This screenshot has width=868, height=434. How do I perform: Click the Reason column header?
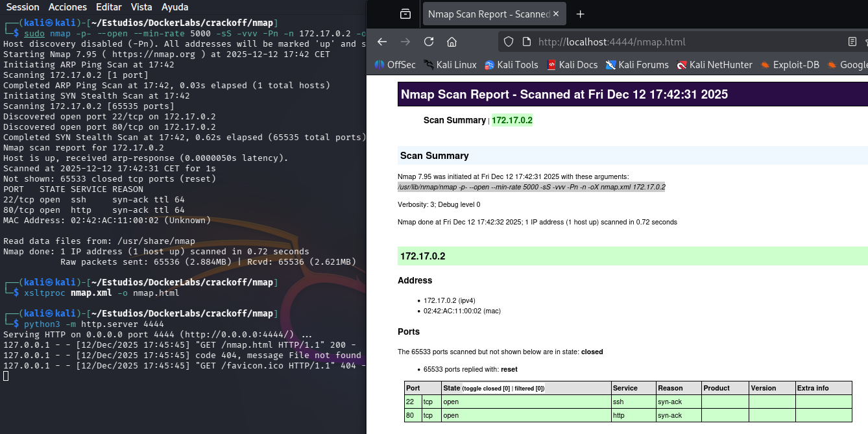(679, 388)
